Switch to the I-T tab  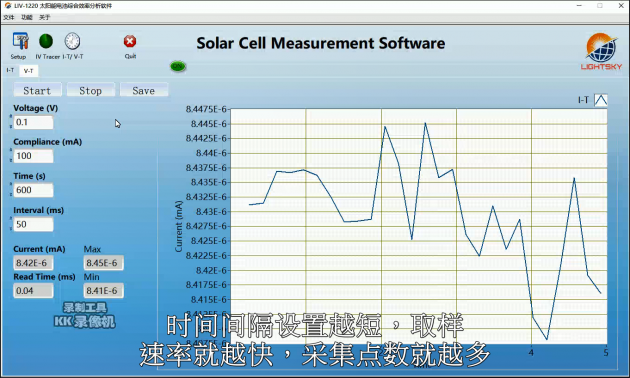point(10,70)
